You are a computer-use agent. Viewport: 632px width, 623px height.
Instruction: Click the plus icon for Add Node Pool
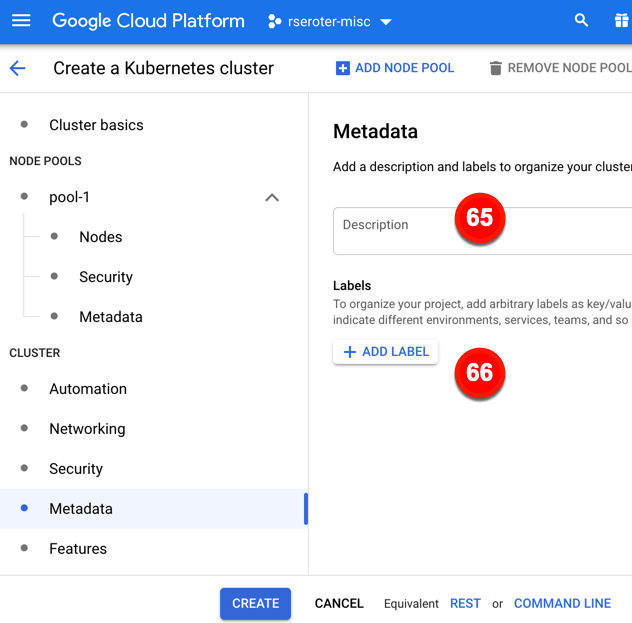pos(343,68)
